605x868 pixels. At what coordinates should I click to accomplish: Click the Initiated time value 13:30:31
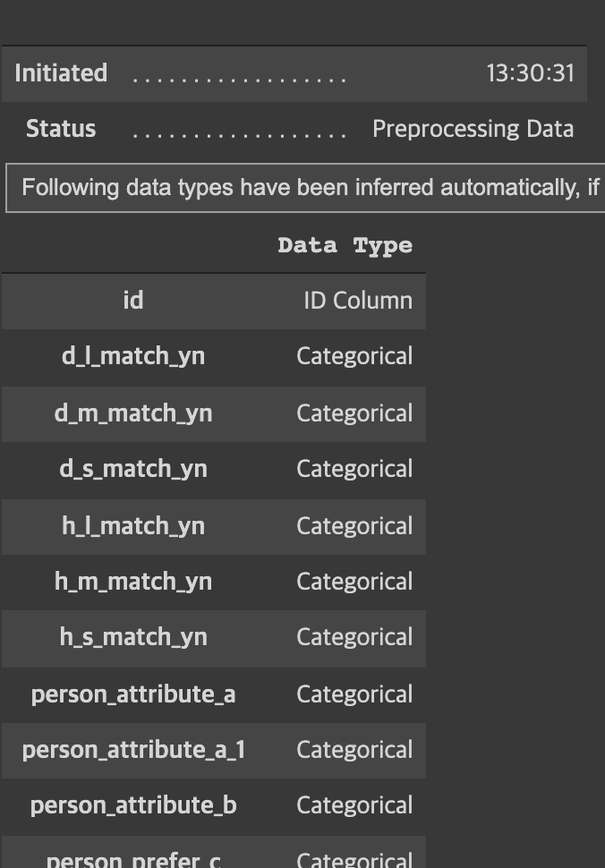(531, 73)
